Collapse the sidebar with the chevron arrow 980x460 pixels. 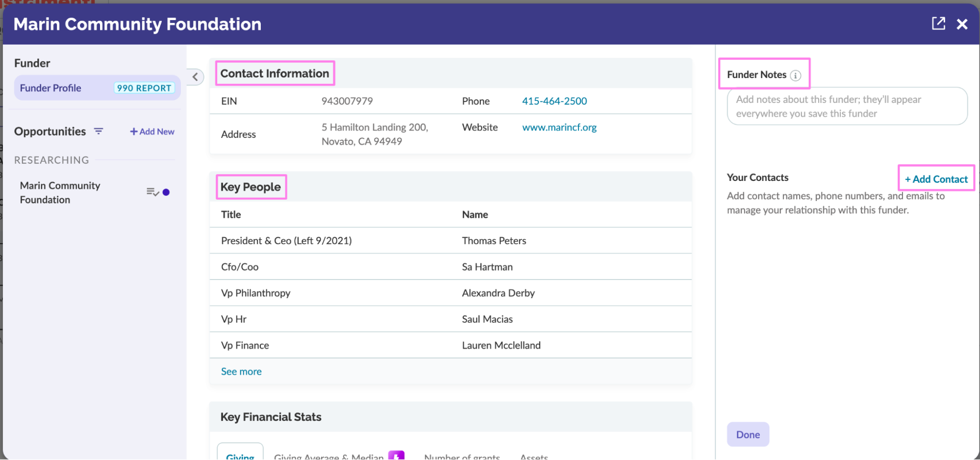coord(195,77)
